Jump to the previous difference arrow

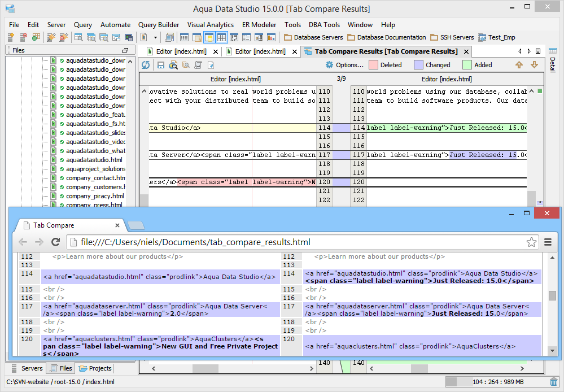tap(519, 65)
